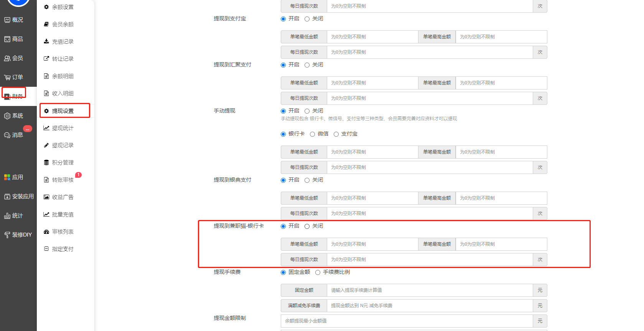Focus the 满额减免手续费 input field
Screen dimensions: 644x331
click(x=430, y=306)
